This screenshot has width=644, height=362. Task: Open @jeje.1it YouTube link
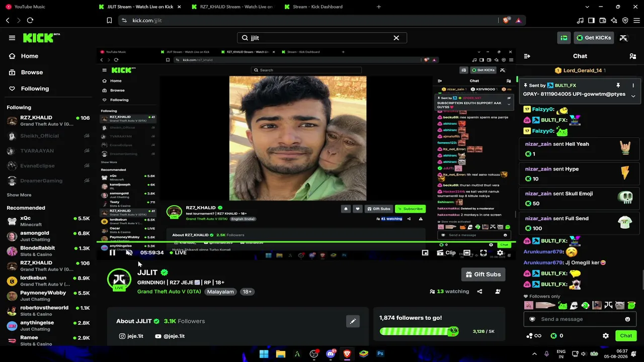170,336
